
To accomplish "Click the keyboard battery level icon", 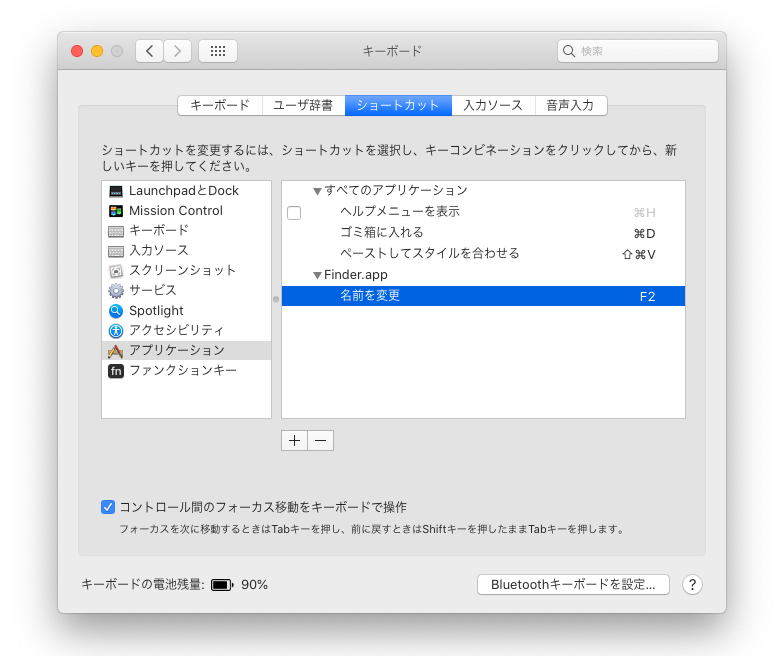I will pos(222,585).
